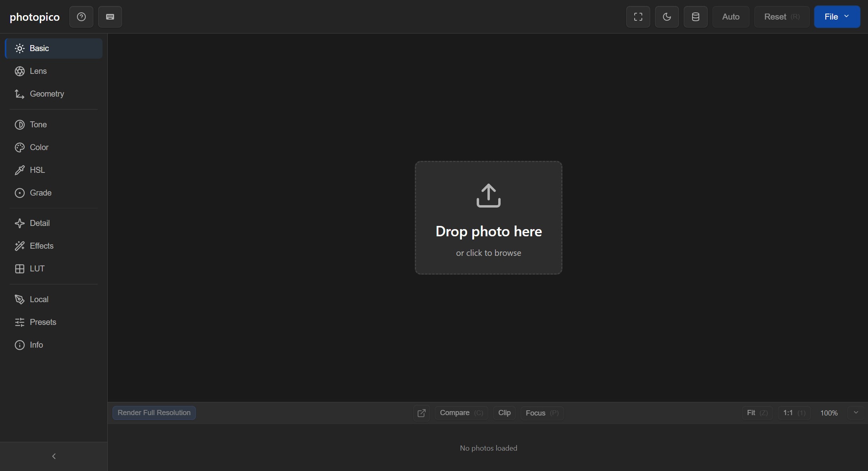Select the HSL adjustment panel

[37, 170]
